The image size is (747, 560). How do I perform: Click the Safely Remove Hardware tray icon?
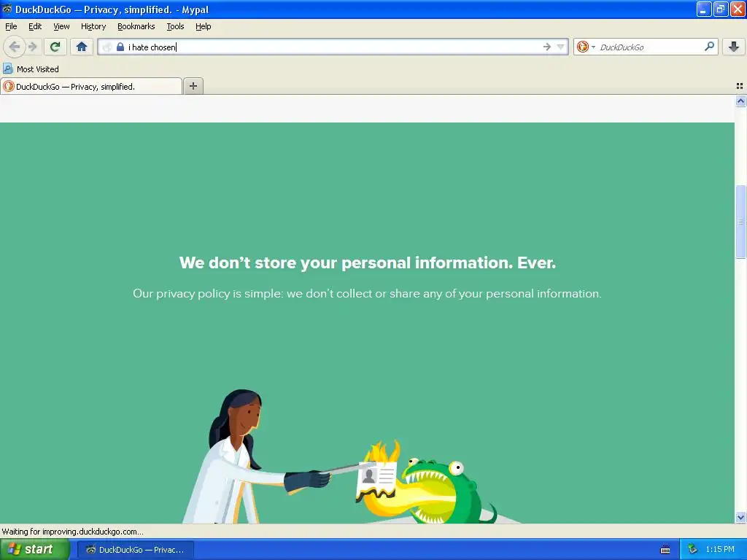click(692, 550)
